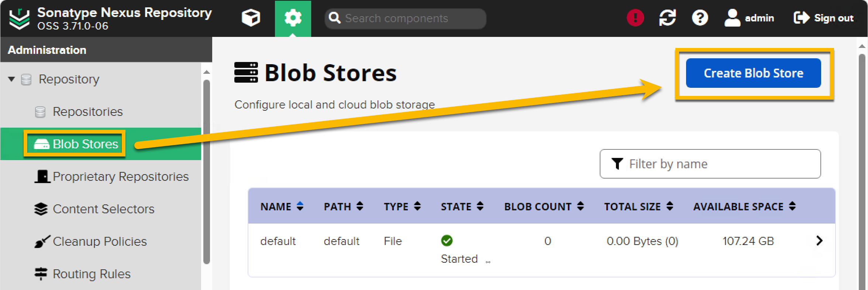Collapse the Repository tree node
The height and width of the screenshot is (290, 868).
[11, 79]
